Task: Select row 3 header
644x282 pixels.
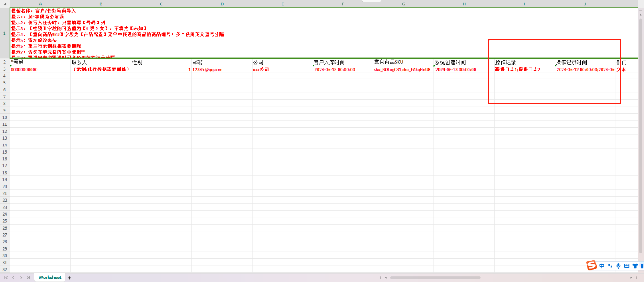Action: [x=5, y=69]
